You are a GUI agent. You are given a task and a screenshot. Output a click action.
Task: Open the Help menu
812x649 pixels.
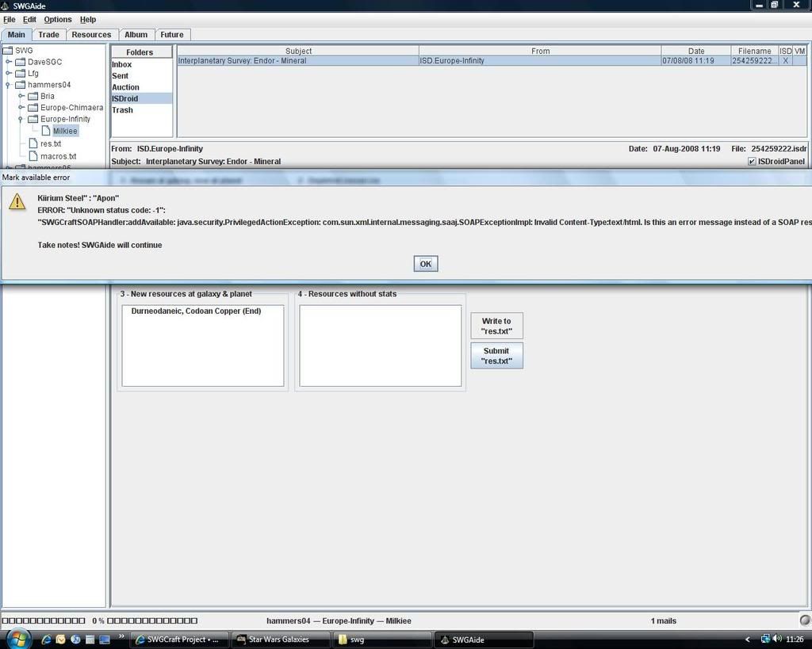pyautogui.click(x=88, y=19)
